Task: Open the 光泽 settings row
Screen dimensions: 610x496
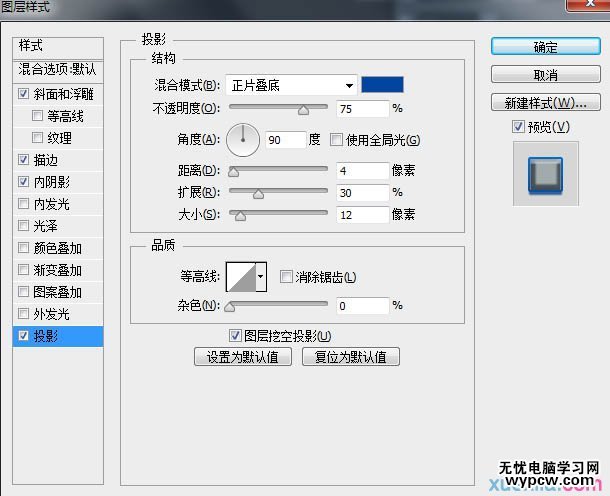Action: pyautogui.click(x=58, y=225)
